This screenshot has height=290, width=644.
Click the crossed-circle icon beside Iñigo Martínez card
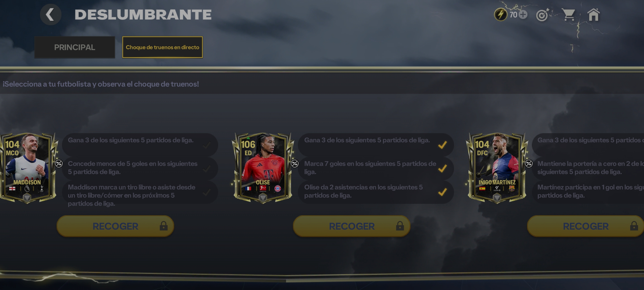click(x=529, y=163)
